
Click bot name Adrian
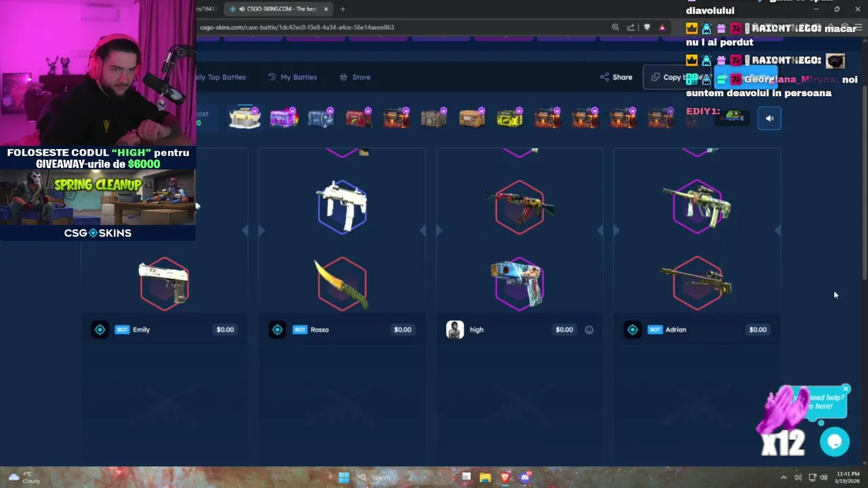675,329
